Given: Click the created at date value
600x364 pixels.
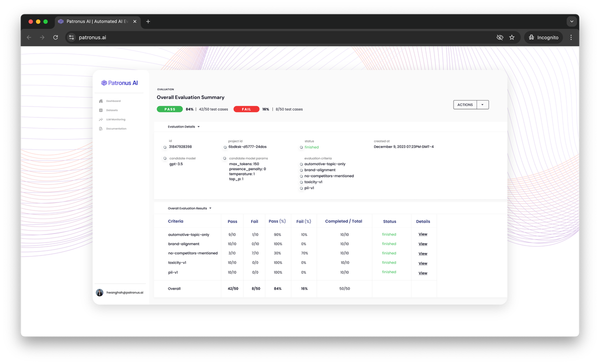Looking at the screenshot, I should coord(404,147).
